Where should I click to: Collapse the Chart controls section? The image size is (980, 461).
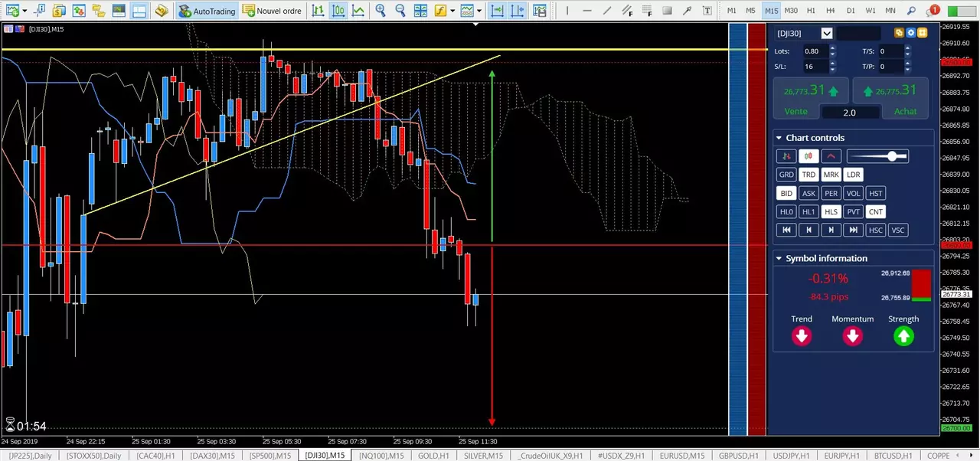click(779, 138)
